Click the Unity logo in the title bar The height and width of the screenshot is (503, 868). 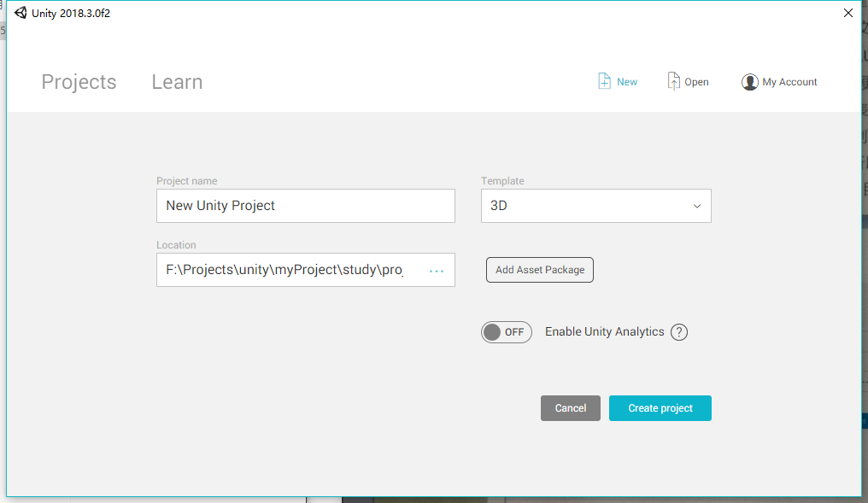point(21,13)
